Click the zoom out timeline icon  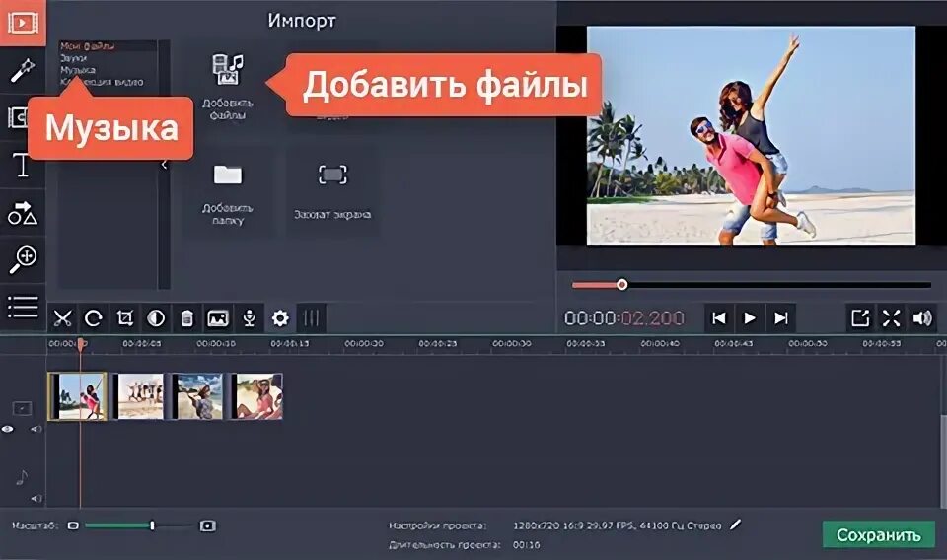73,525
